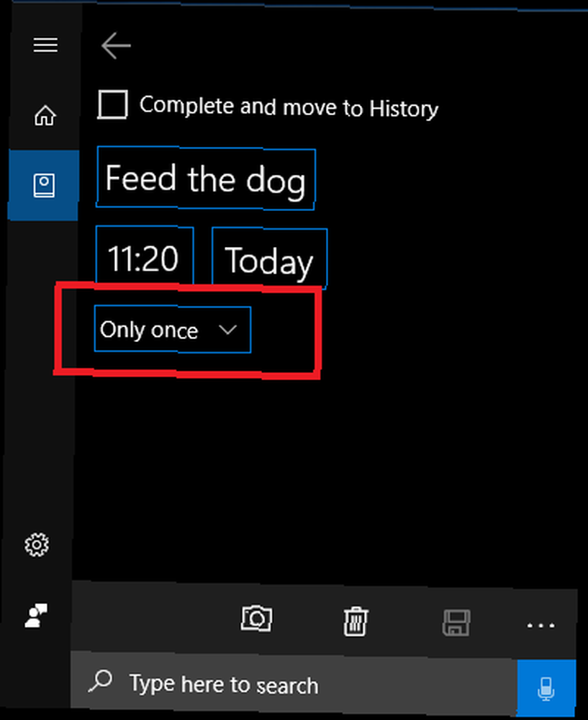This screenshot has width=588, height=720.
Task: Activate the microphone button for voice search
Action: [546, 688]
